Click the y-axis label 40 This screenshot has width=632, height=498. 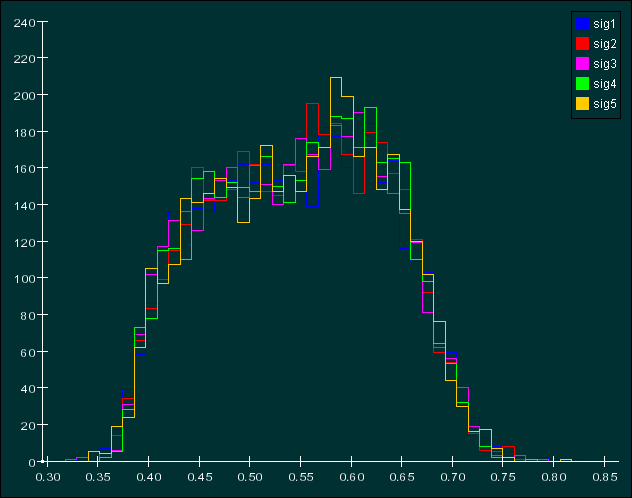28,389
